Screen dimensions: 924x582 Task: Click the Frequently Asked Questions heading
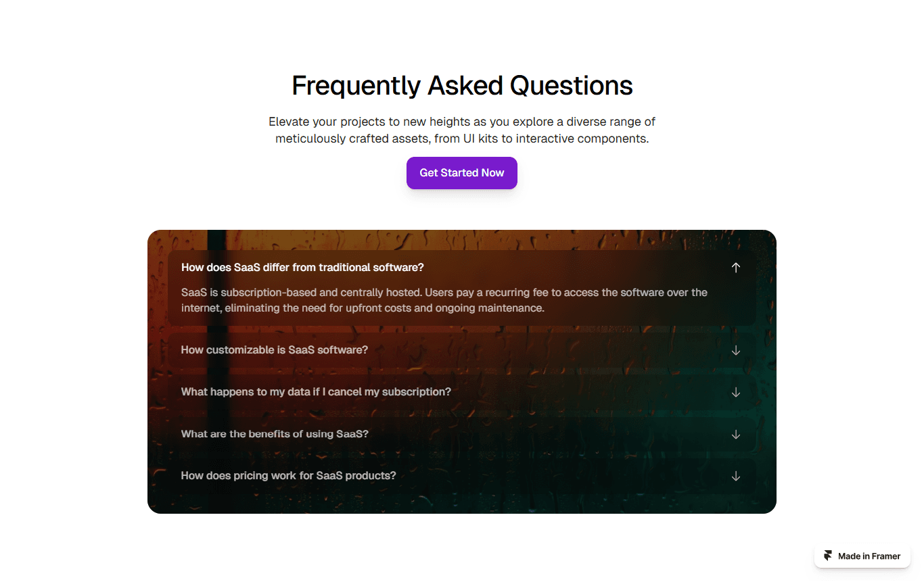(x=462, y=86)
